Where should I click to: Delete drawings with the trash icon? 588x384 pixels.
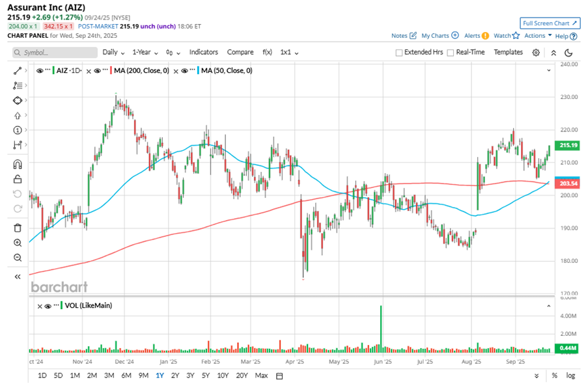pyautogui.click(x=17, y=228)
